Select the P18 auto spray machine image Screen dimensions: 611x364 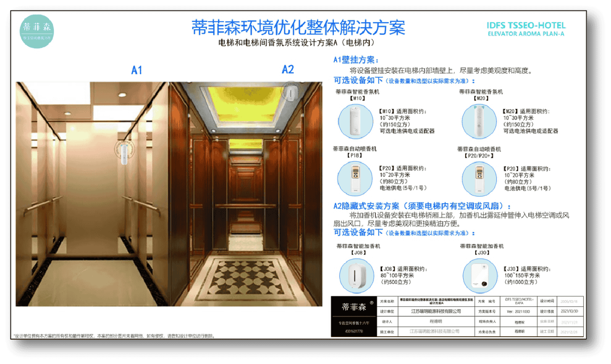coord(355,178)
